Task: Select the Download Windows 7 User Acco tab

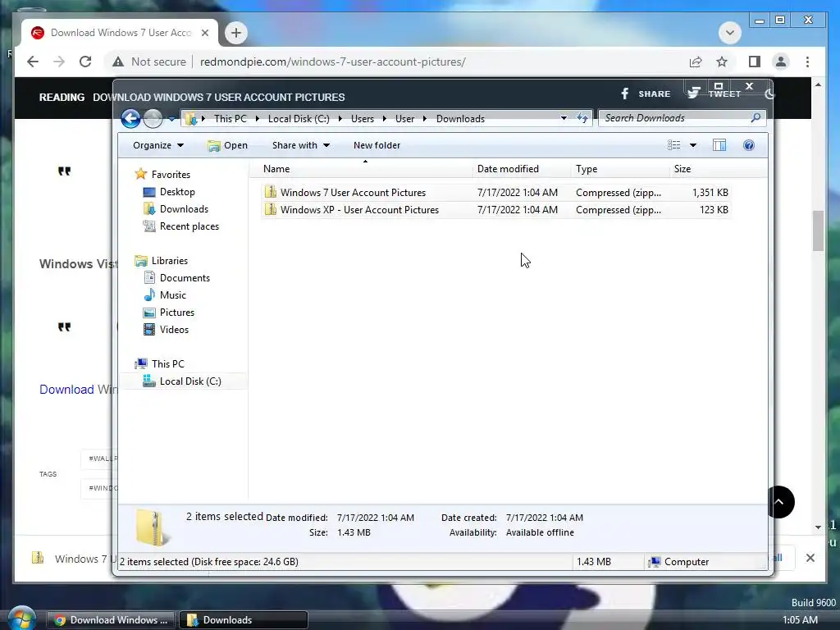Action: (120, 33)
